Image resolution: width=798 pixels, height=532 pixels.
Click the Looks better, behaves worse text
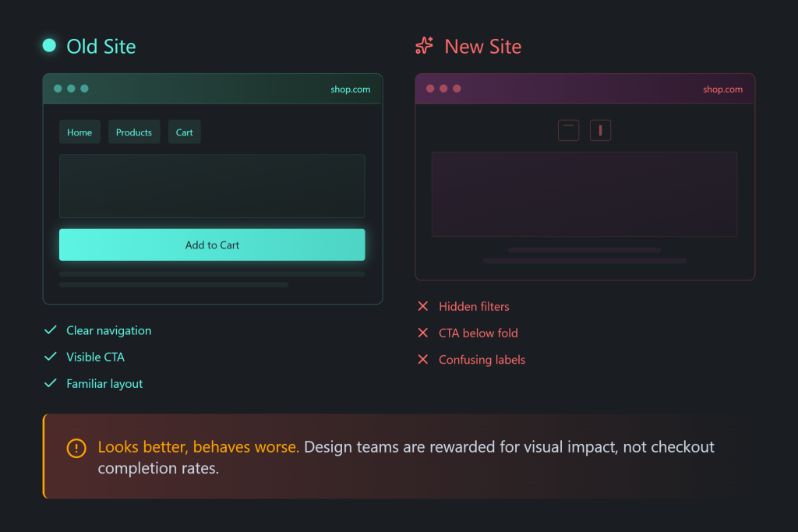point(199,446)
